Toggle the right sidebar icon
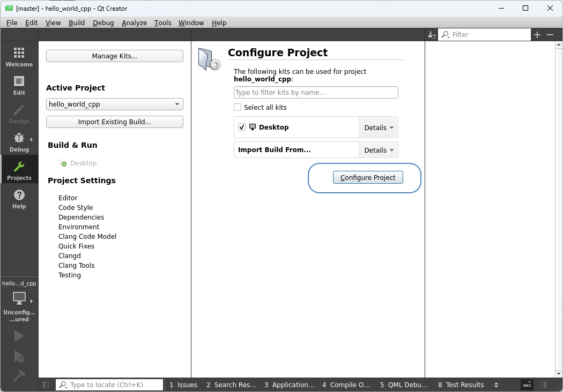The height and width of the screenshot is (392, 563). [543, 385]
